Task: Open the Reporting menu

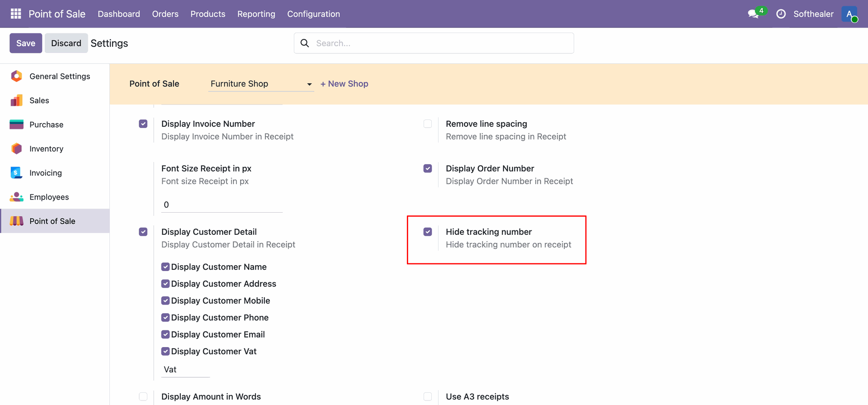Action: coord(256,14)
